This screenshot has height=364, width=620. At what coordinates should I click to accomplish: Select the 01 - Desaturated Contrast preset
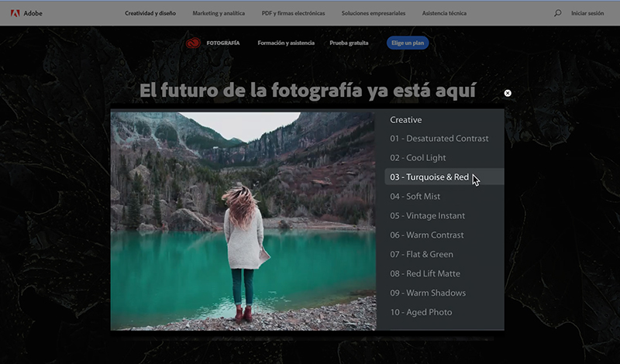coord(439,139)
